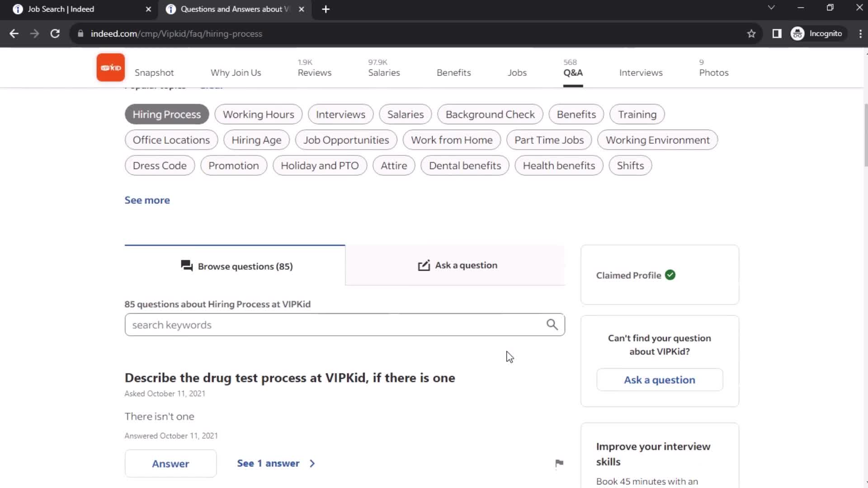Screen dimensions: 868x488
Task: Switch to Browse questions (85) tab
Action: click(x=235, y=266)
